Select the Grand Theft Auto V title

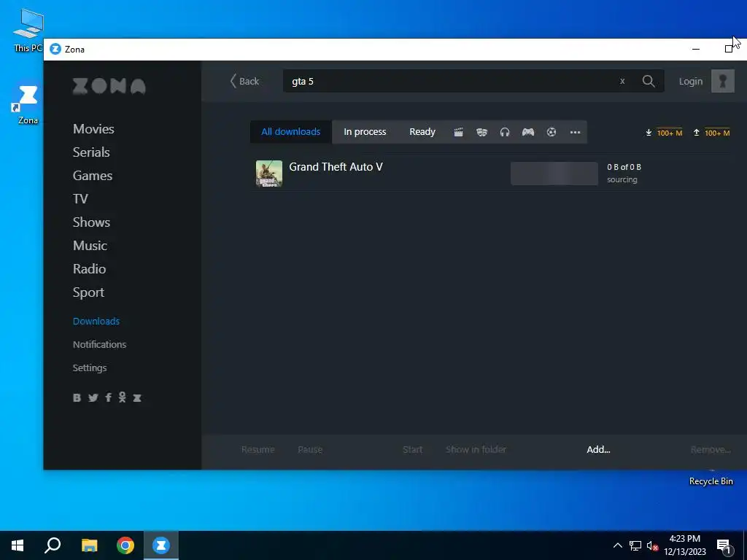(x=336, y=167)
